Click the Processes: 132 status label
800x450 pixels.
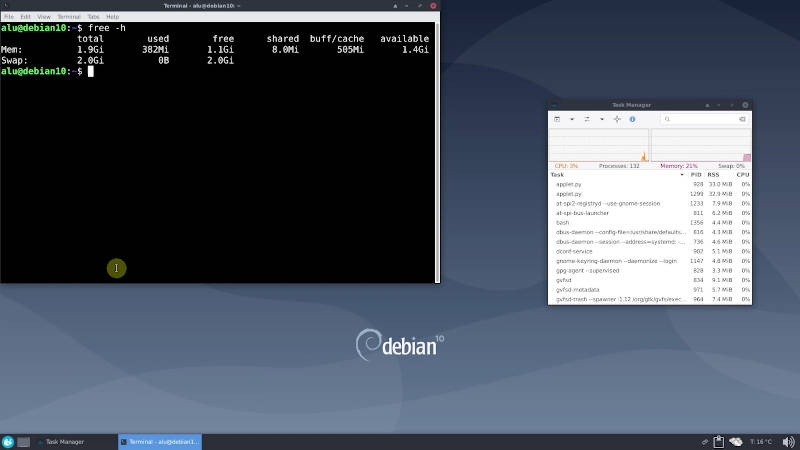tap(619, 166)
